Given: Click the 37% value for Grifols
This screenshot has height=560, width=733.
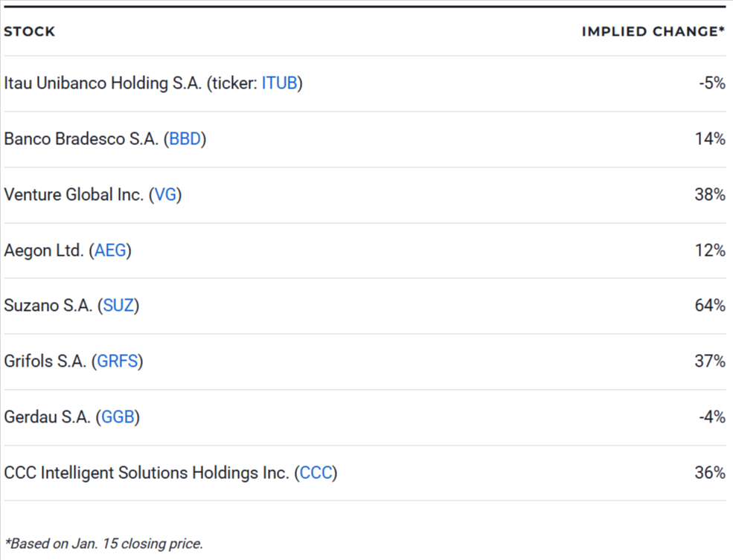Looking at the screenshot, I should (710, 361).
